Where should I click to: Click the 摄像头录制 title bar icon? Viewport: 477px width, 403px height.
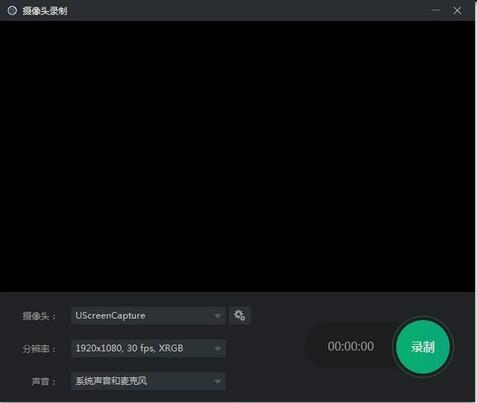(x=12, y=11)
